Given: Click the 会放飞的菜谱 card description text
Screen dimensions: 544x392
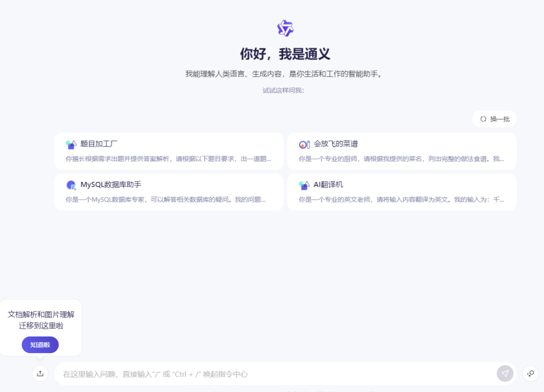Looking at the screenshot, I should tap(401, 159).
